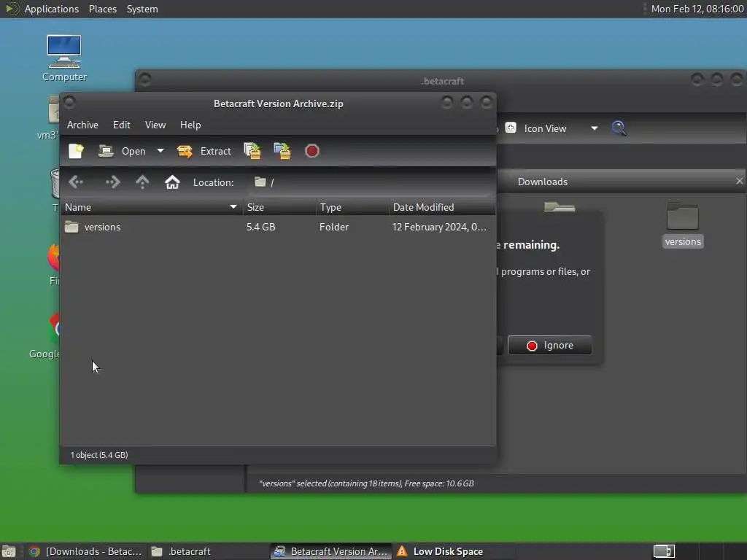Click the 5.4 GB size cell

pos(261,227)
